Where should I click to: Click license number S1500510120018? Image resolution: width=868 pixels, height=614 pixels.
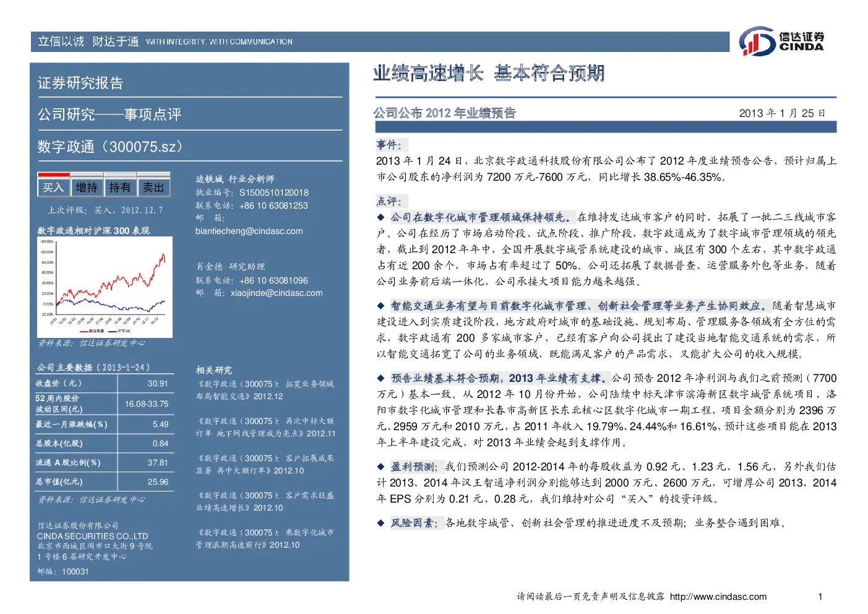[274, 192]
